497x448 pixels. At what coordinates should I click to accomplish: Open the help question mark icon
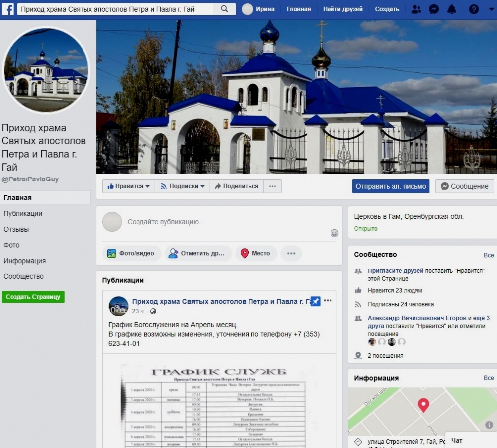pos(474,9)
